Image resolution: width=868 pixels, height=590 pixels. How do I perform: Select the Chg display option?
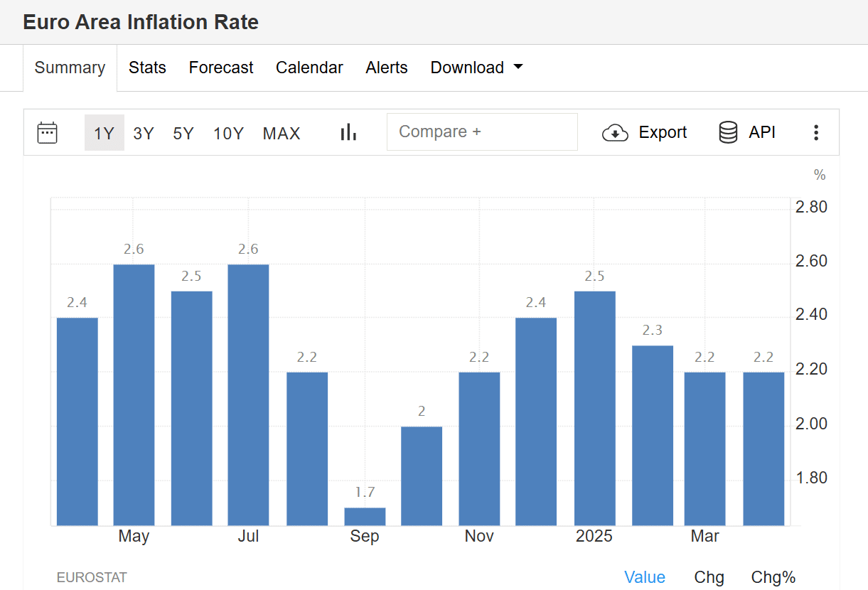pyautogui.click(x=709, y=577)
